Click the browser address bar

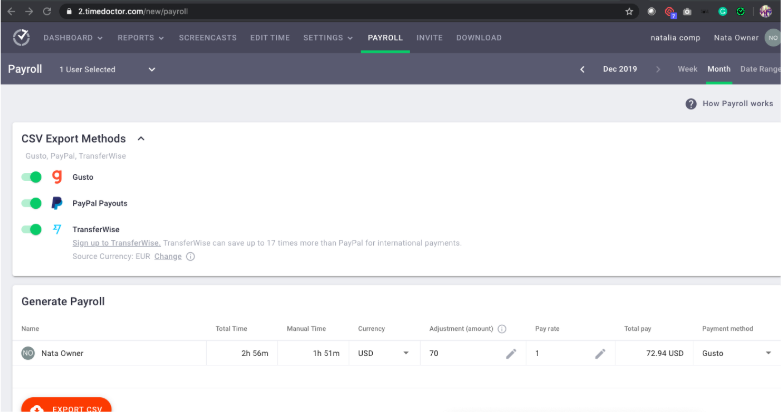tap(349, 11)
